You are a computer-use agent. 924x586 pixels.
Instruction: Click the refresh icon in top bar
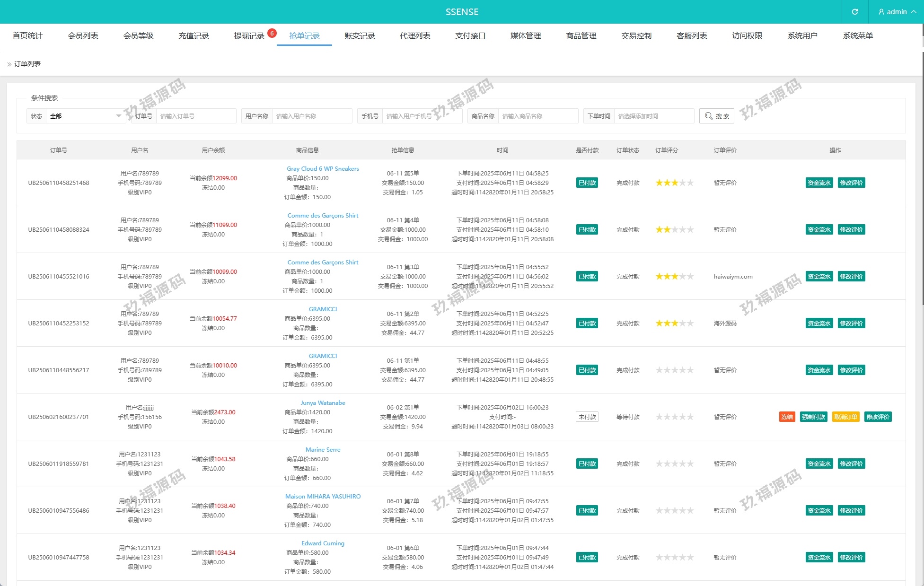[x=854, y=12]
